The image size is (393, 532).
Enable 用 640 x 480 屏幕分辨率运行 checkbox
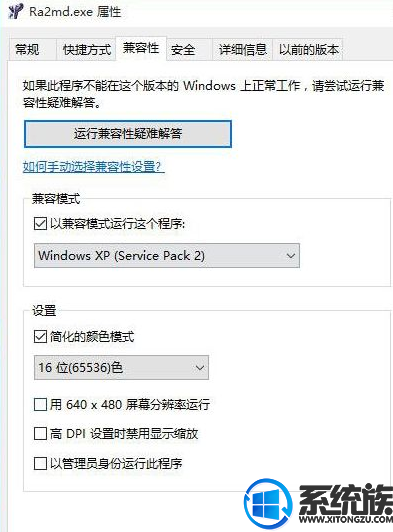[40, 404]
